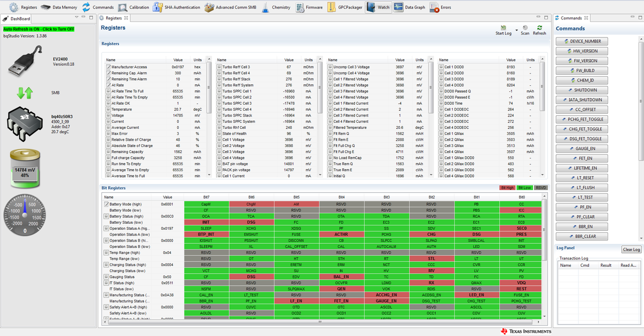
Task: Toggle the ChgM bit in Battery Mode
Action: [x=251, y=204]
